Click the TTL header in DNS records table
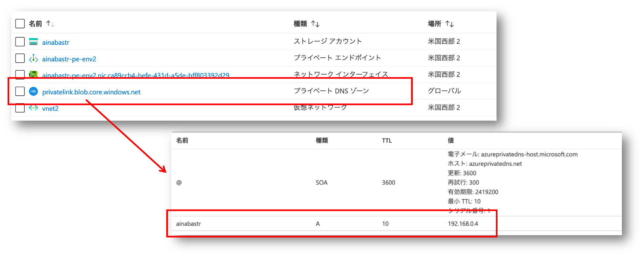Image resolution: width=644 pixels, height=257 pixels. 387,141
